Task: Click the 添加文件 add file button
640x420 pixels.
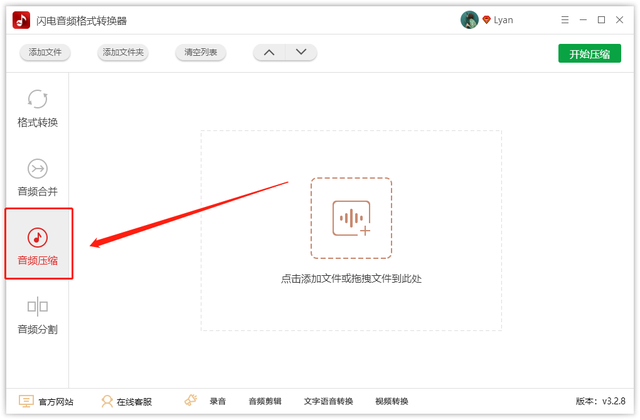Action: pos(45,52)
